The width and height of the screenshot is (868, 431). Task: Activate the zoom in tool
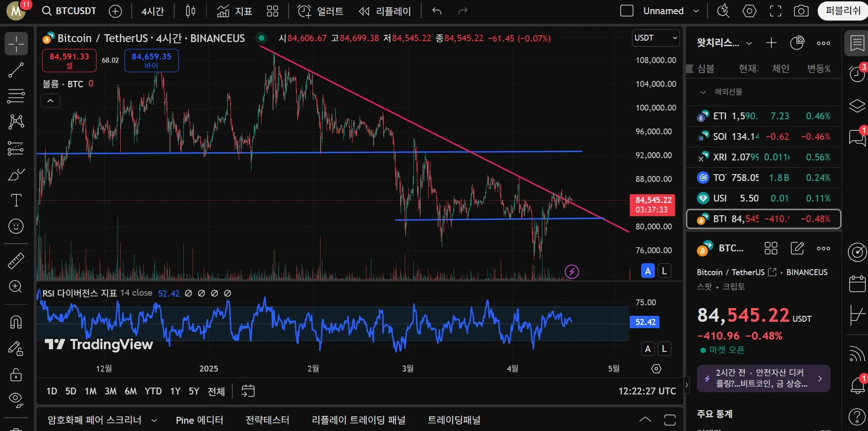pos(16,287)
